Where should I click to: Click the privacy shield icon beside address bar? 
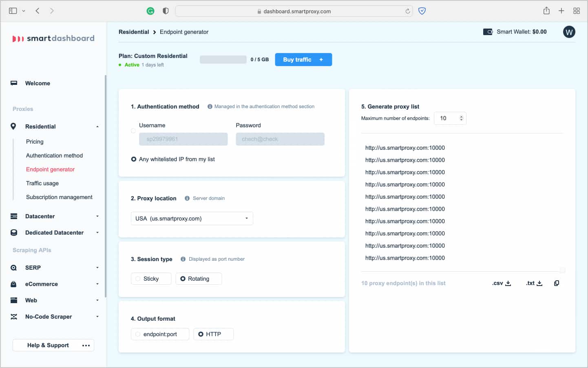166,11
